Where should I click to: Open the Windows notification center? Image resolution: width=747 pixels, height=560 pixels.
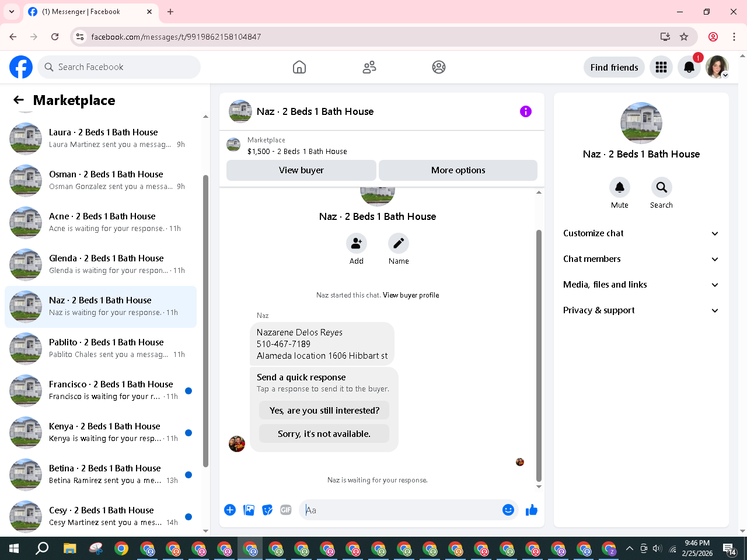pos(731,548)
